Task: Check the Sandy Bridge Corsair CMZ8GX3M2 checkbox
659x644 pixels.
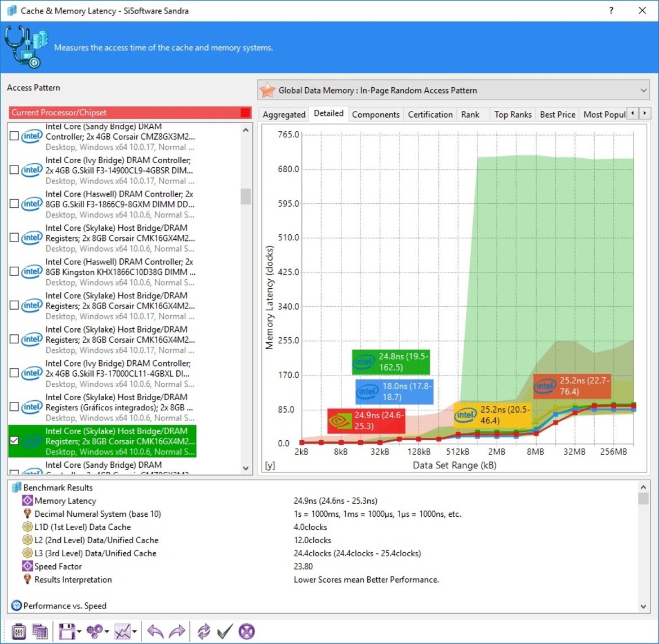Action: point(14,136)
